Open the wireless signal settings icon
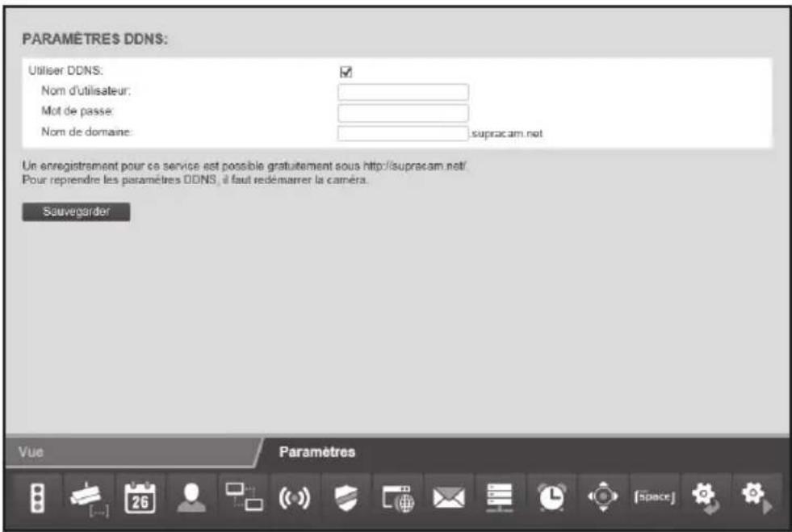 [295, 498]
